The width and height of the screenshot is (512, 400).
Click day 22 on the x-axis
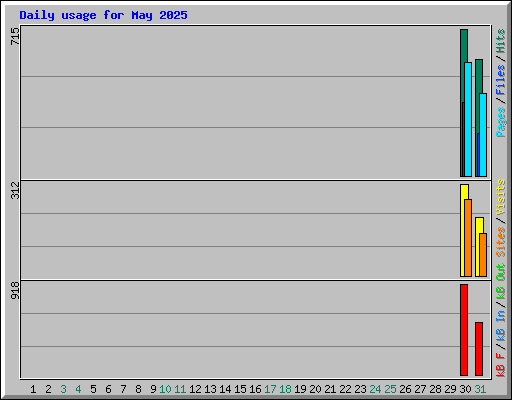[345, 389]
